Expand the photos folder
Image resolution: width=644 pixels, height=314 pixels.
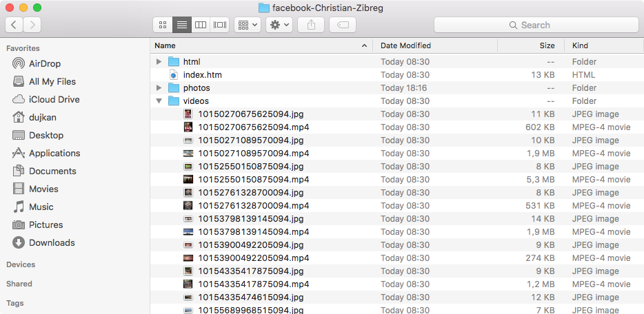tap(159, 88)
